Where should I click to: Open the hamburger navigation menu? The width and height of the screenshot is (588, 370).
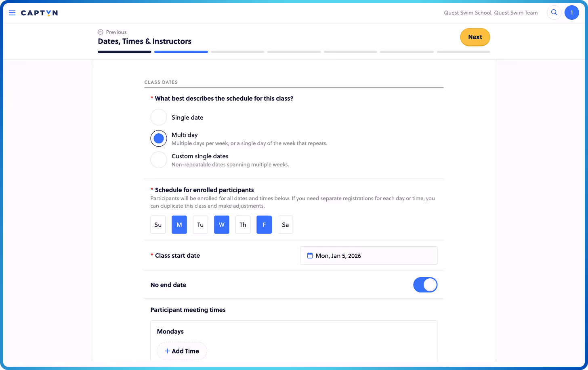click(x=12, y=13)
